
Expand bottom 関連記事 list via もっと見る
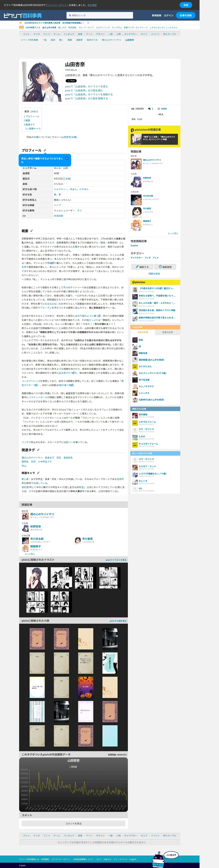pyautogui.click(x=30, y=554)
